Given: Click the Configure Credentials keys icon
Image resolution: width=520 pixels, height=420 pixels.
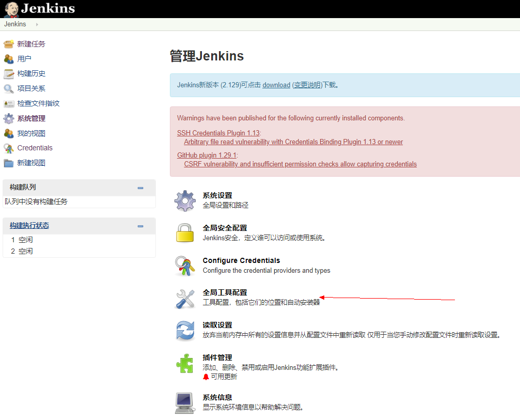Looking at the screenshot, I should click(x=185, y=266).
